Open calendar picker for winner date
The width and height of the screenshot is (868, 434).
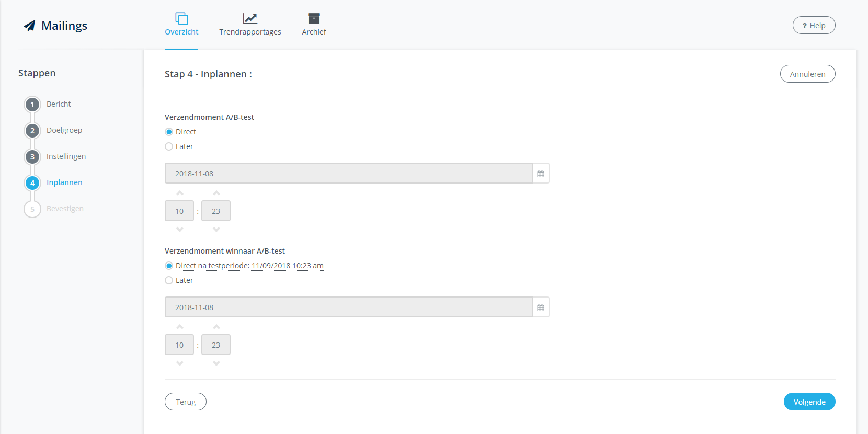tap(541, 307)
